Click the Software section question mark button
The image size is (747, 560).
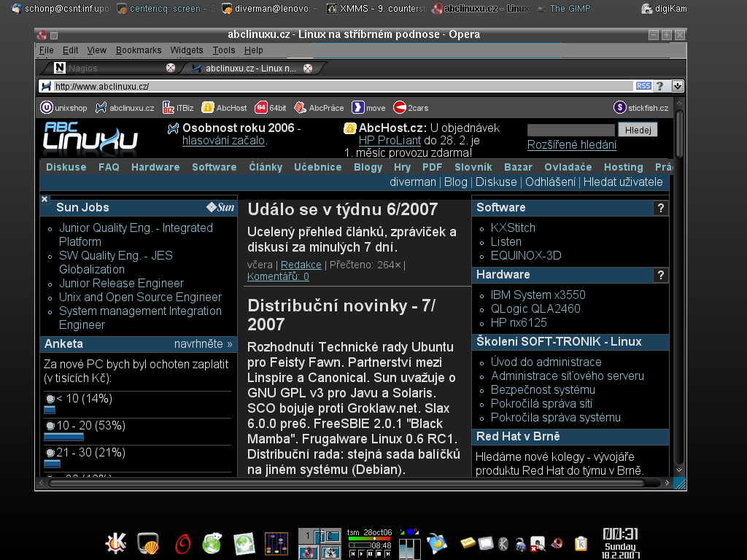[661, 208]
